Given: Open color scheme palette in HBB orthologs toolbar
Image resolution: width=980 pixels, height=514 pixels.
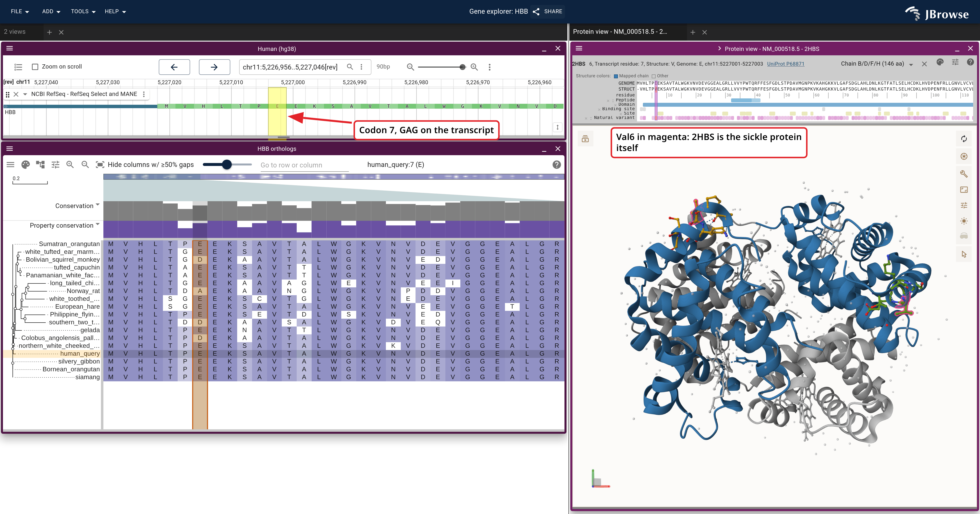Looking at the screenshot, I should (25, 165).
